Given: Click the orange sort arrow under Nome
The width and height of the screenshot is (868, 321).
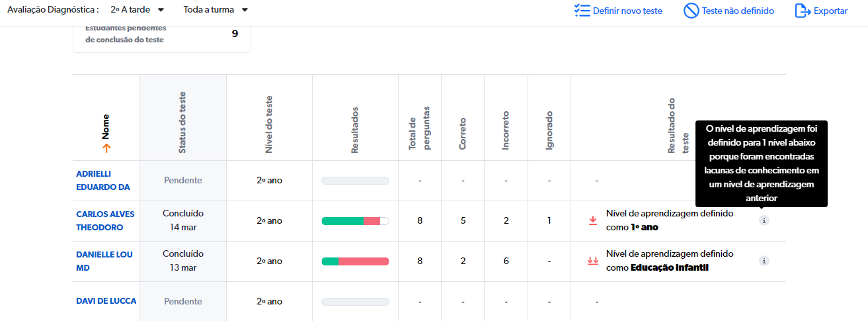Looking at the screenshot, I should tap(106, 149).
